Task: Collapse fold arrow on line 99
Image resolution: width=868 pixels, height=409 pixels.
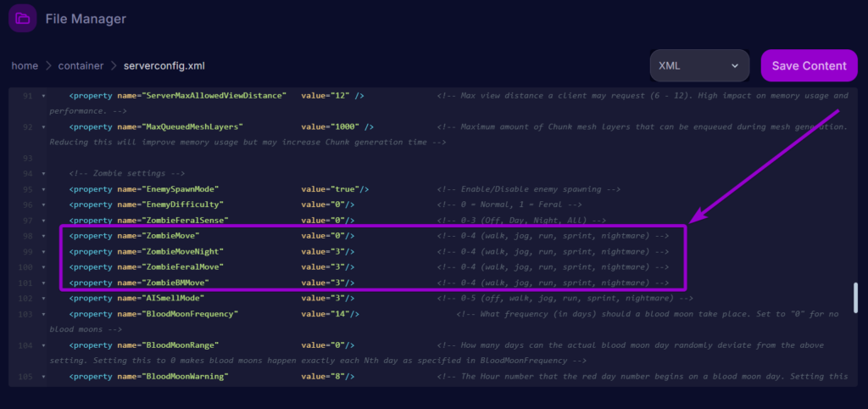Action: click(43, 252)
